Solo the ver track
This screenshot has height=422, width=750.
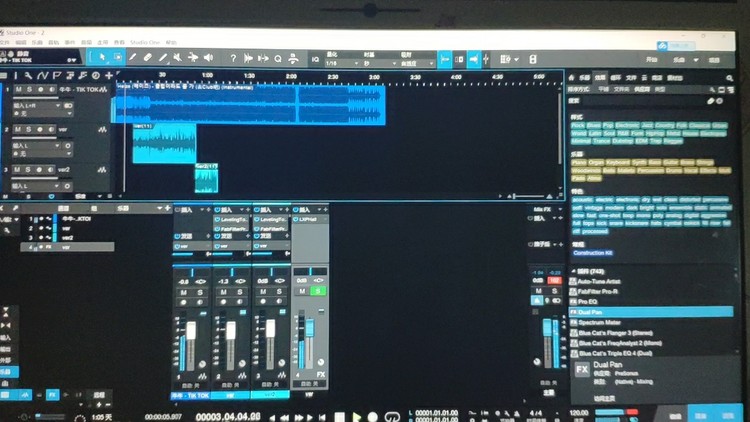point(29,129)
